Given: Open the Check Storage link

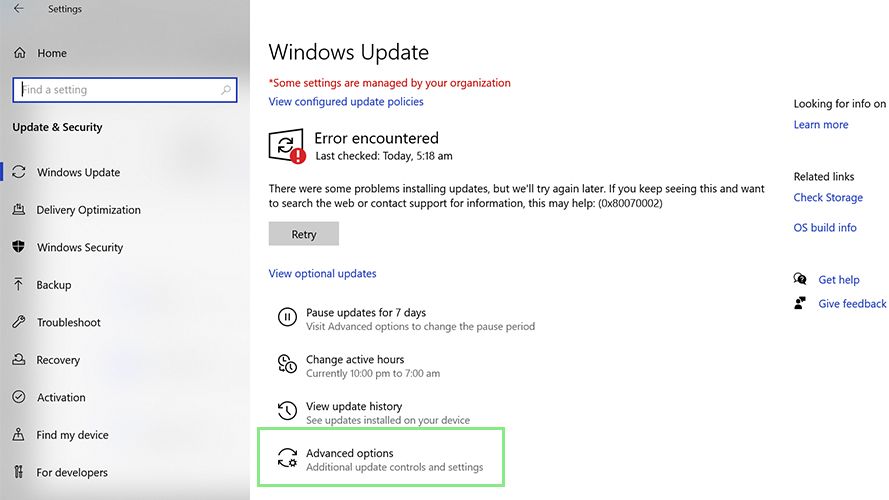Looking at the screenshot, I should pos(828,197).
